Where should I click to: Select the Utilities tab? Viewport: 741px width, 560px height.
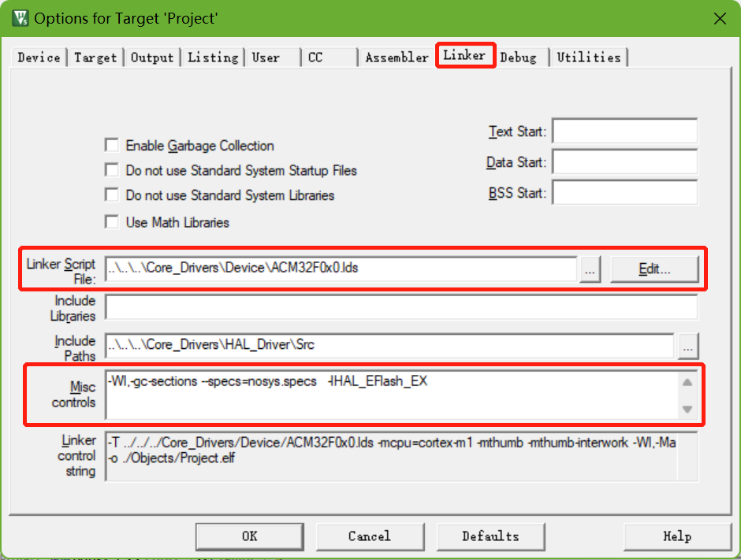coord(589,57)
